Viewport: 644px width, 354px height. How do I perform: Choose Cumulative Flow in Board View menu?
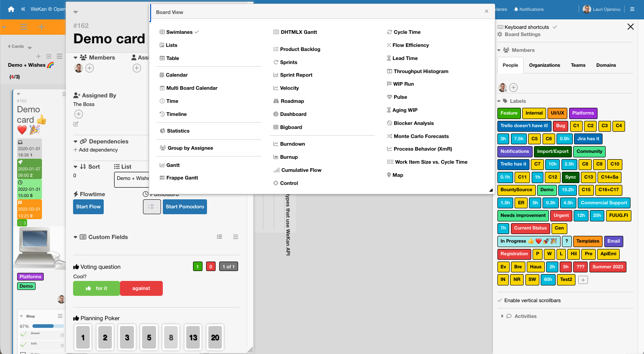coord(298,170)
